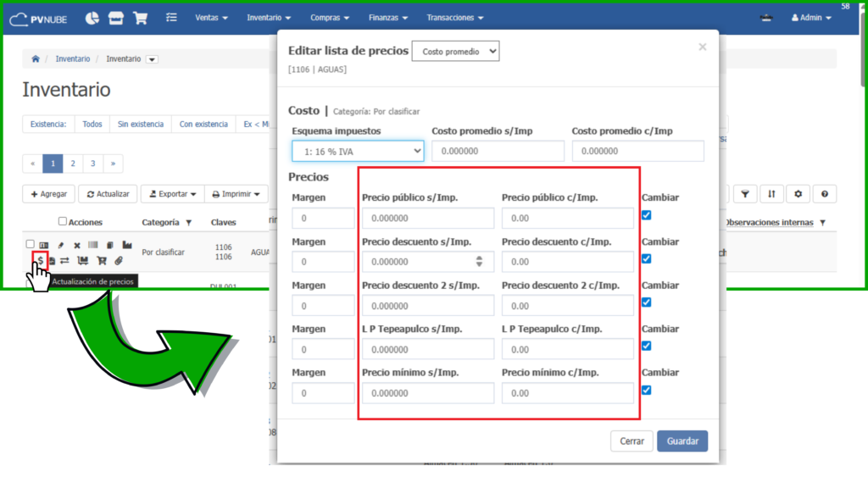The height and width of the screenshot is (488, 868).
Task: Open the pie chart dashboard icon
Action: point(92,18)
